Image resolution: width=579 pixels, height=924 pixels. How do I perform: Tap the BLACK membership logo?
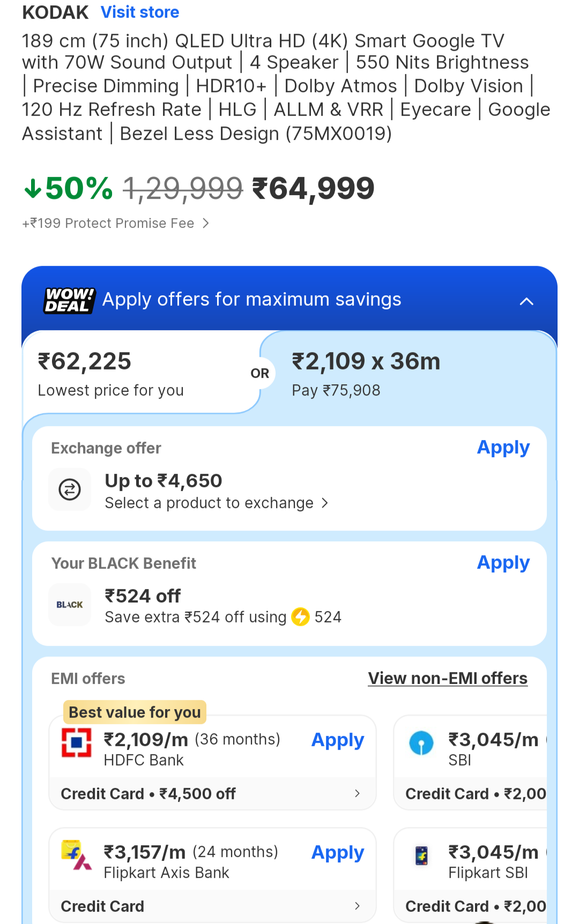70,605
